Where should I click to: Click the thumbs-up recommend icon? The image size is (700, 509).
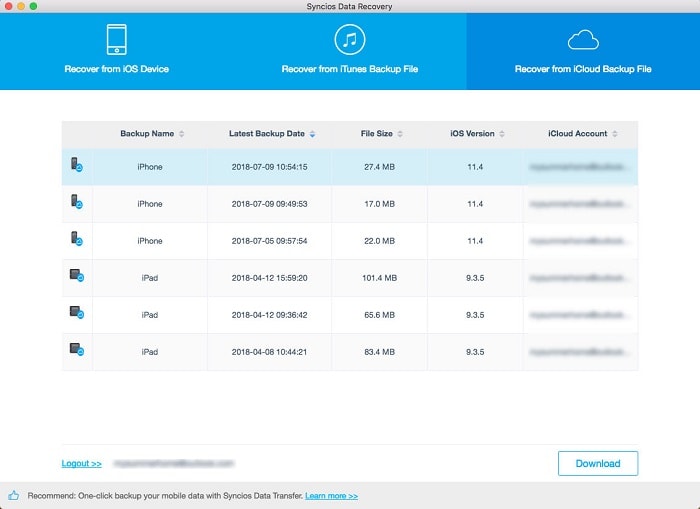tap(13, 496)
